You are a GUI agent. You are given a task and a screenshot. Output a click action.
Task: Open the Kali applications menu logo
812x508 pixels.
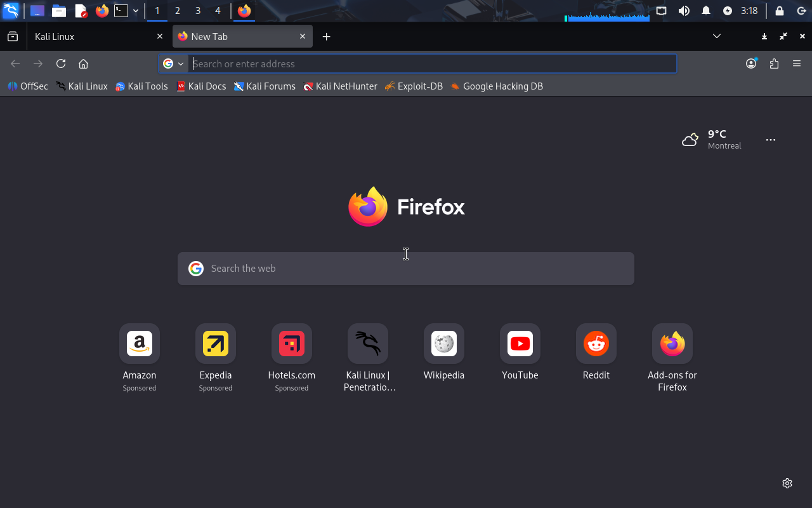11,11
